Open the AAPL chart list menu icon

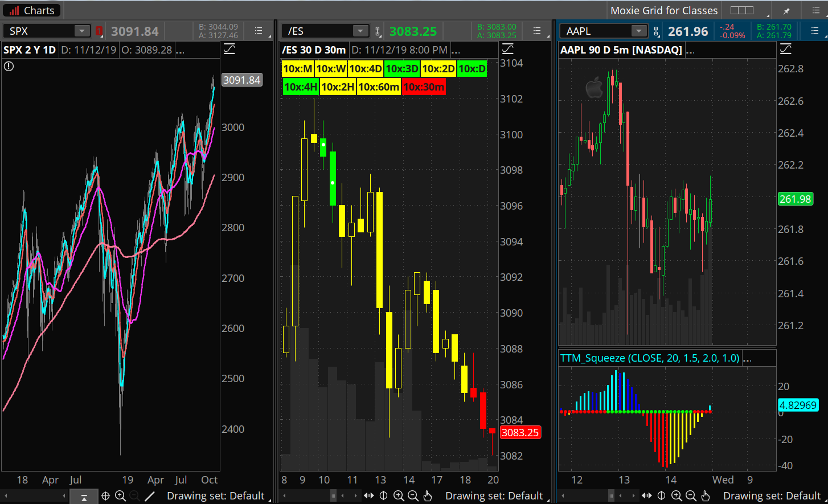815,31
